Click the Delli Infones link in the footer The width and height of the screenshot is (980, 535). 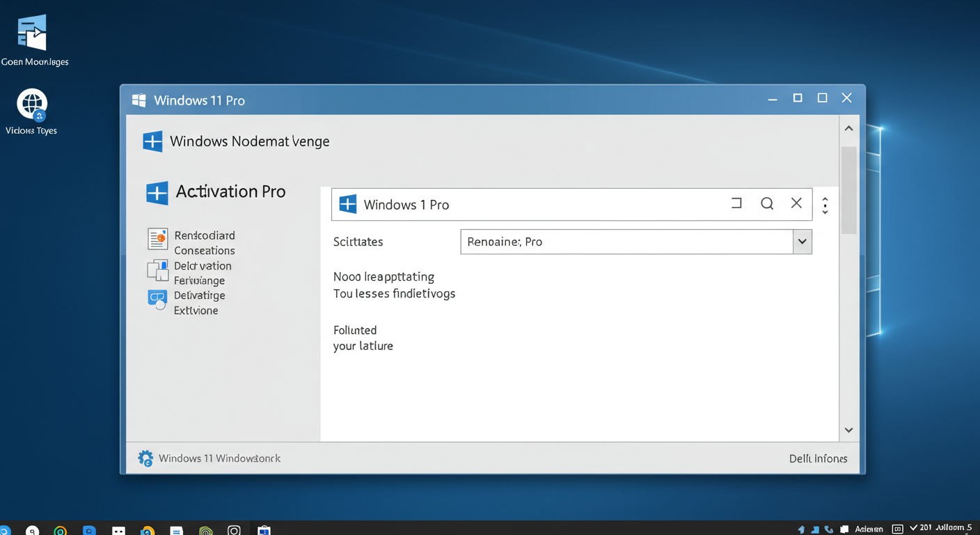(819, 458)
